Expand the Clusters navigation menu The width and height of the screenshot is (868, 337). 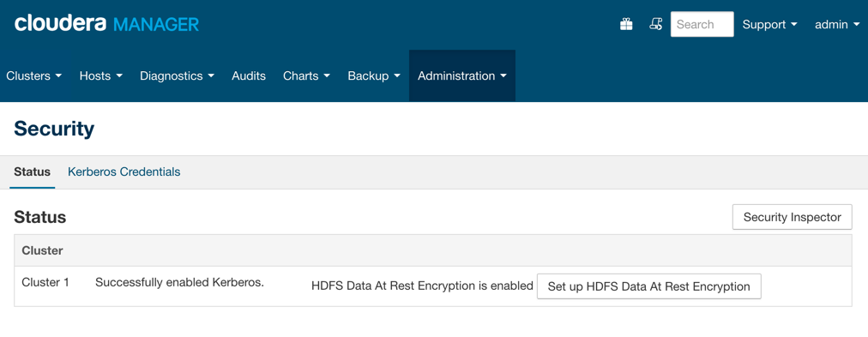pos(33,75)
